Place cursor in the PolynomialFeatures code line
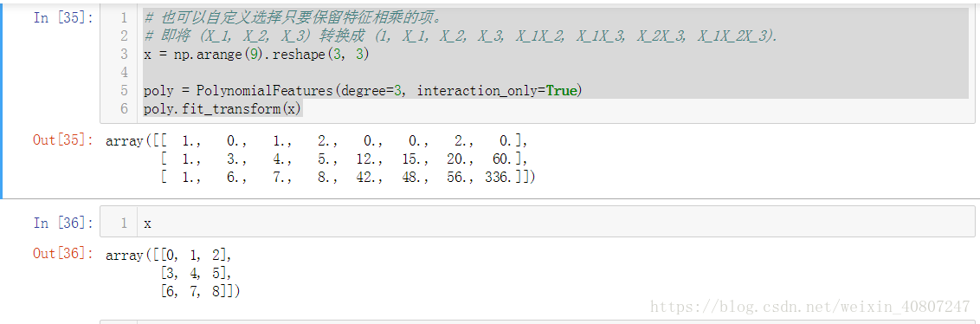980x324 pixels. tap(363, 91)
